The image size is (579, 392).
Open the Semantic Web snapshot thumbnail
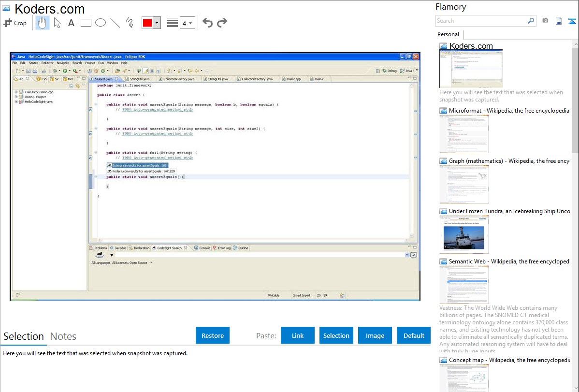tap(464, 284)
